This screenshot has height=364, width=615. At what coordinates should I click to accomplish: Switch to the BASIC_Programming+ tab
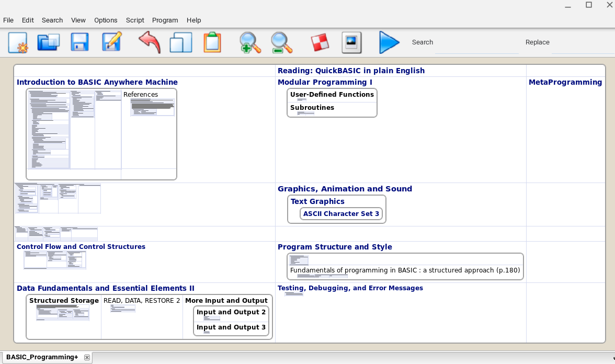pyautogui.click(x=42, y=357)
